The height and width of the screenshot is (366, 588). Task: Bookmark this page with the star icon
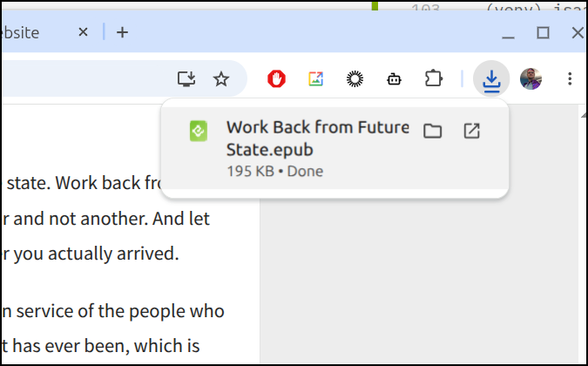221,79
